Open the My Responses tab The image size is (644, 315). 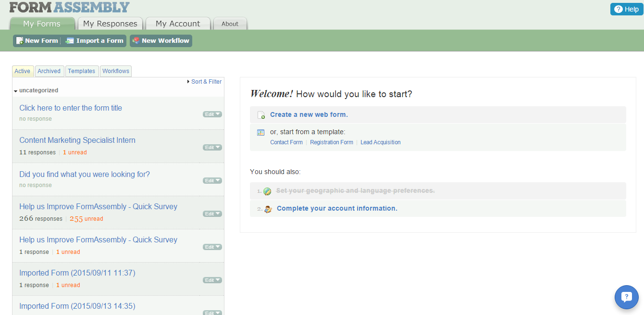pos(110,24)
